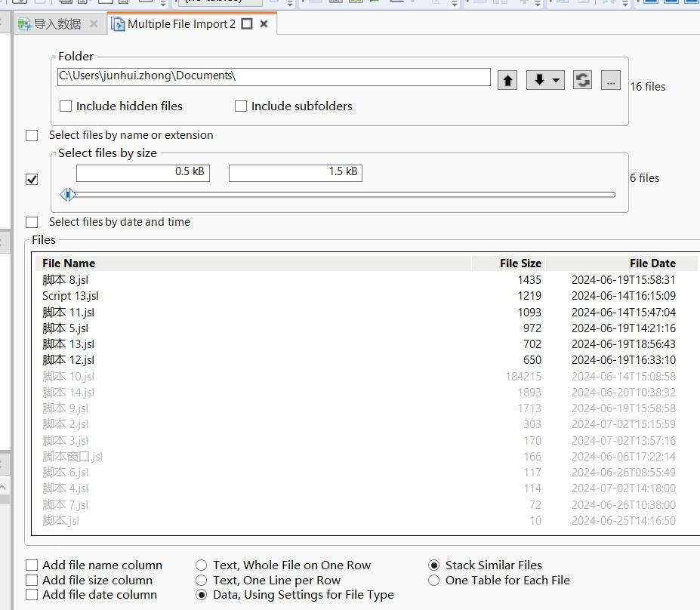
Task: Enable Add file date column
Action: point(32,595)
